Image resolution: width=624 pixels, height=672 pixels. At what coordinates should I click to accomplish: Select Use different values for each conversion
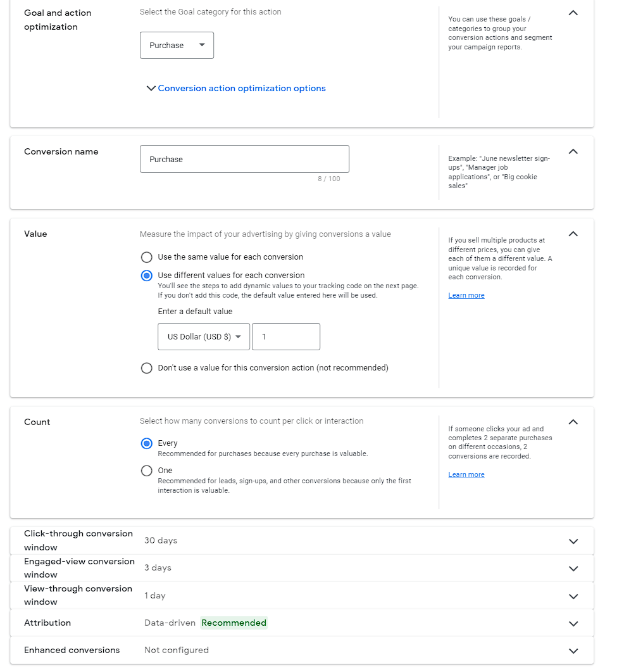(x=146, y=276)
